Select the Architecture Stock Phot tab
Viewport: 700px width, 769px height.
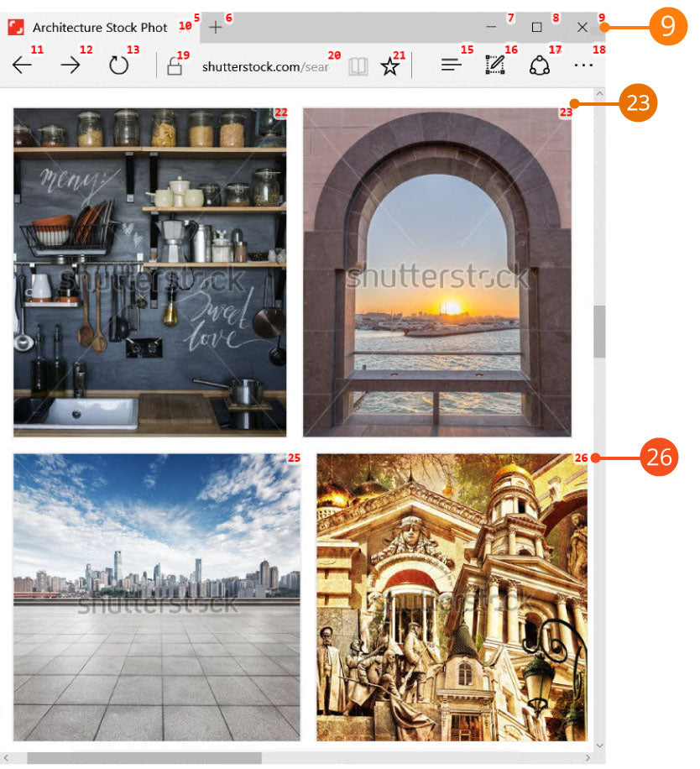[x=99, y=28]
